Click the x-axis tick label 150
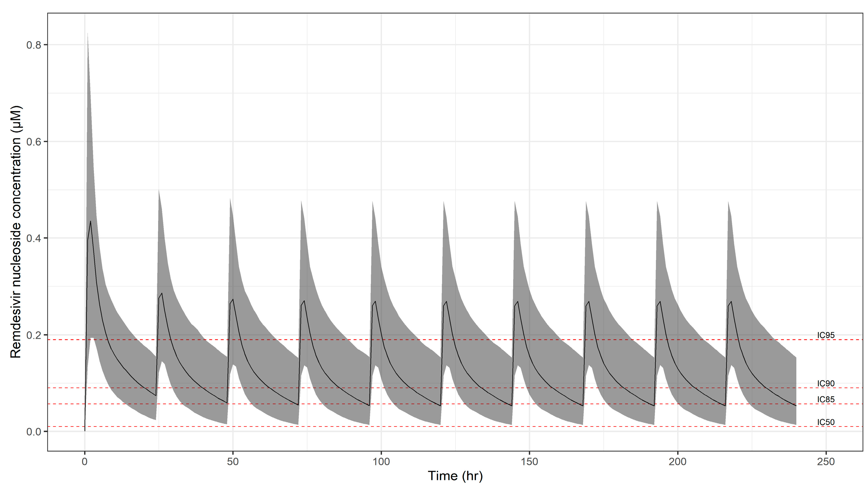 (529, 461)
